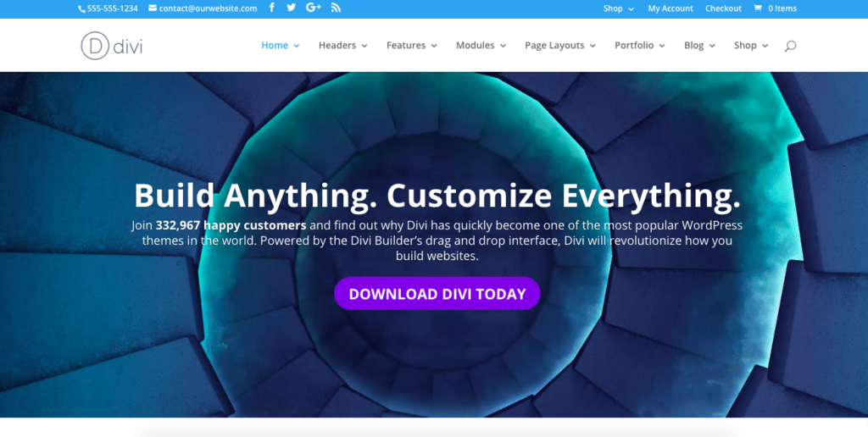868x437 pixels.
Task: Open the RSS feed icon
Action: [x=336, y=8]
